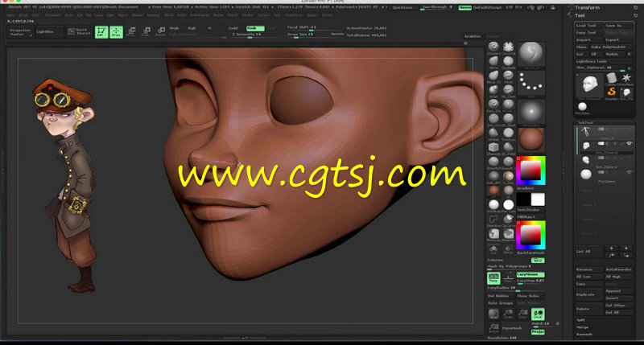
Task: Select the ClayBuildup brush icon
Action: click(509, 61)
